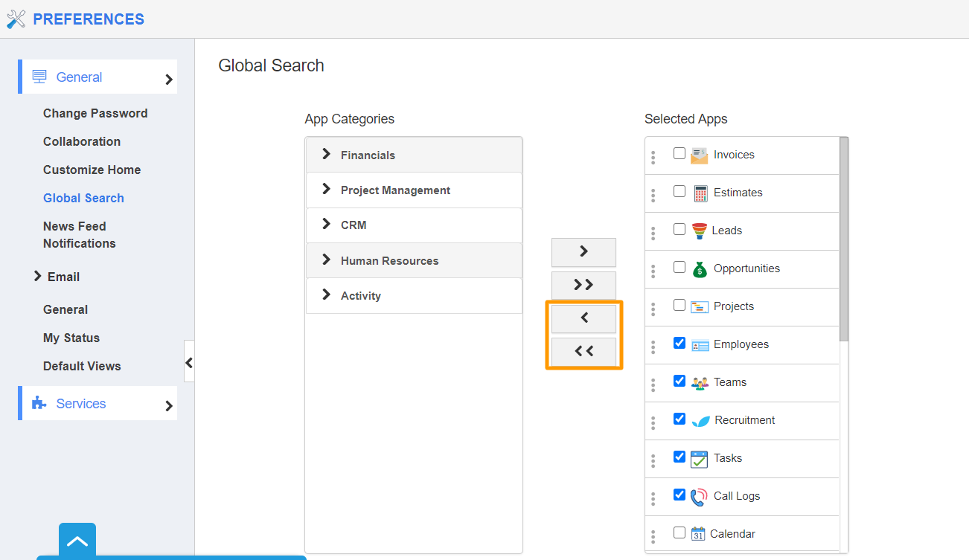Click the single right arrow move button
Image resolution: width=969 pixels, height=560 pixels.
point(583,251)
